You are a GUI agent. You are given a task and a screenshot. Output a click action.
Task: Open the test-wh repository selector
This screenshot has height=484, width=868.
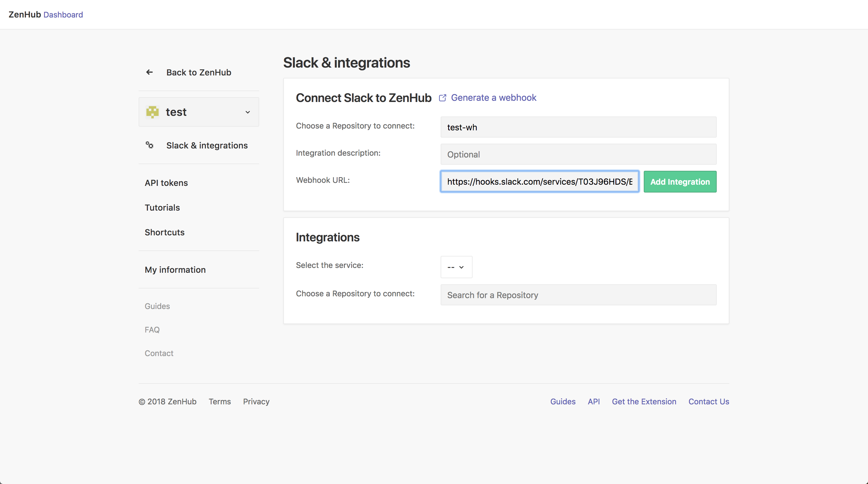[578, 127]
